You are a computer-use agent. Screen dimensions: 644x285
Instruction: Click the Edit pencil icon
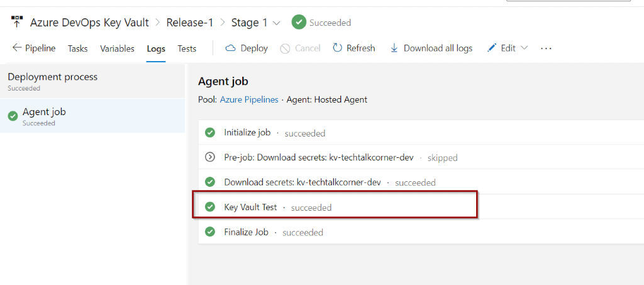pyautogui.click(x=492, y=48)
